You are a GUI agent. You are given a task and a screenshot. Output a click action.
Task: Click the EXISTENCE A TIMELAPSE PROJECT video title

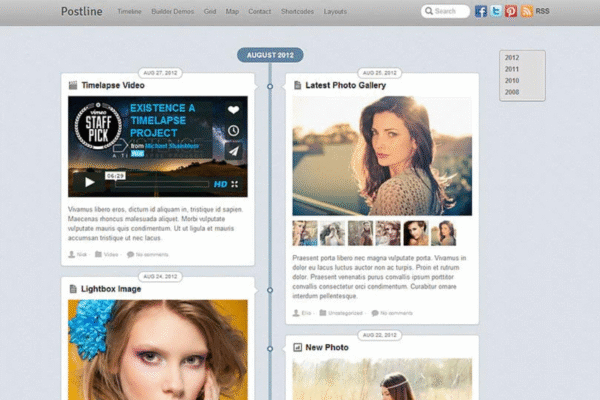point(163,120)
